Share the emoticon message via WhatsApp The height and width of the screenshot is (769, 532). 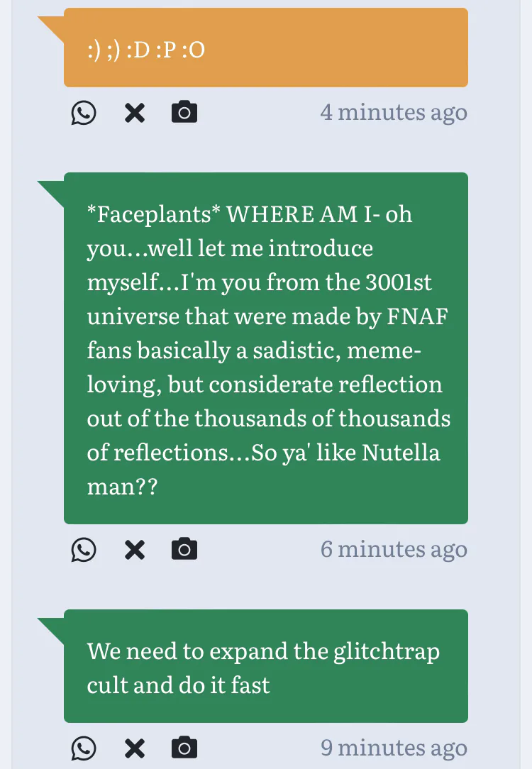[84, 113]
